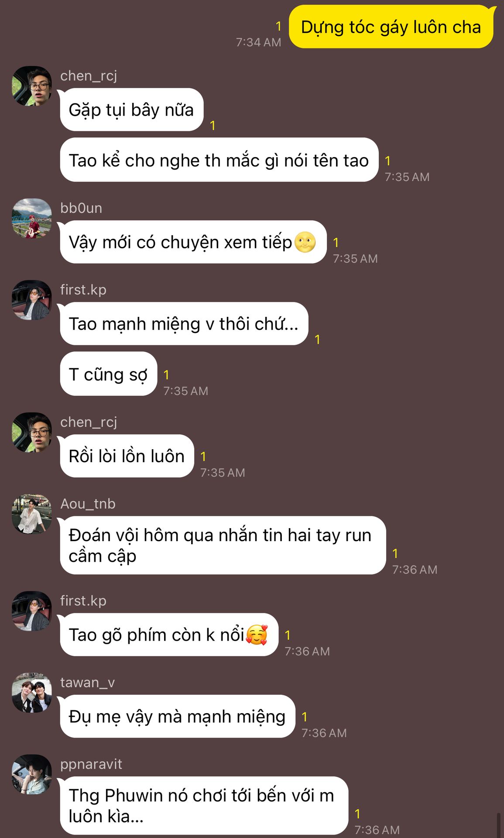This screenshot has height=838, width=504.
Task: Tap the 'tawan_v' username label
Action: coord(87,682)
